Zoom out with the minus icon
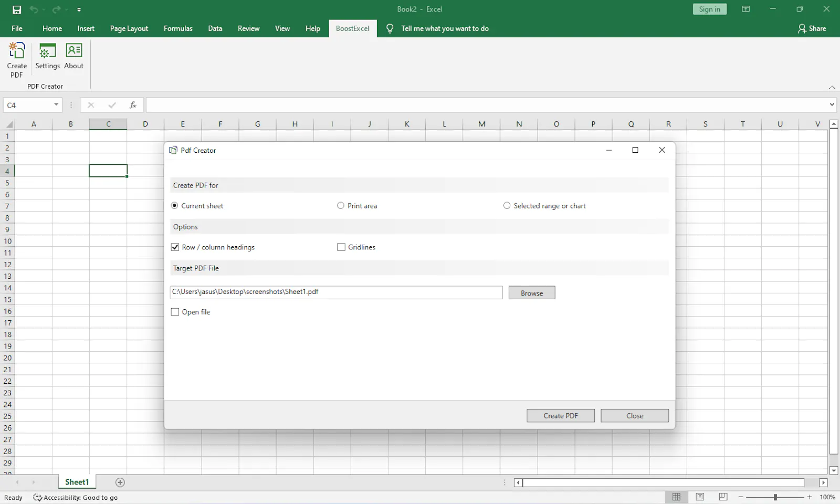840x504 pixels. [741, 497]
